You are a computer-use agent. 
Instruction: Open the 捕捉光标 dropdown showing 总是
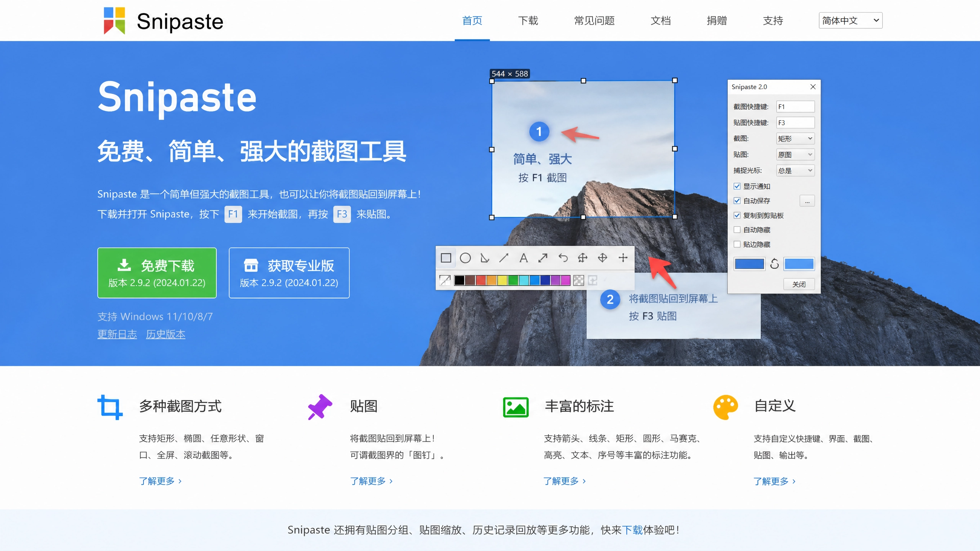click(x=795, y=171)
